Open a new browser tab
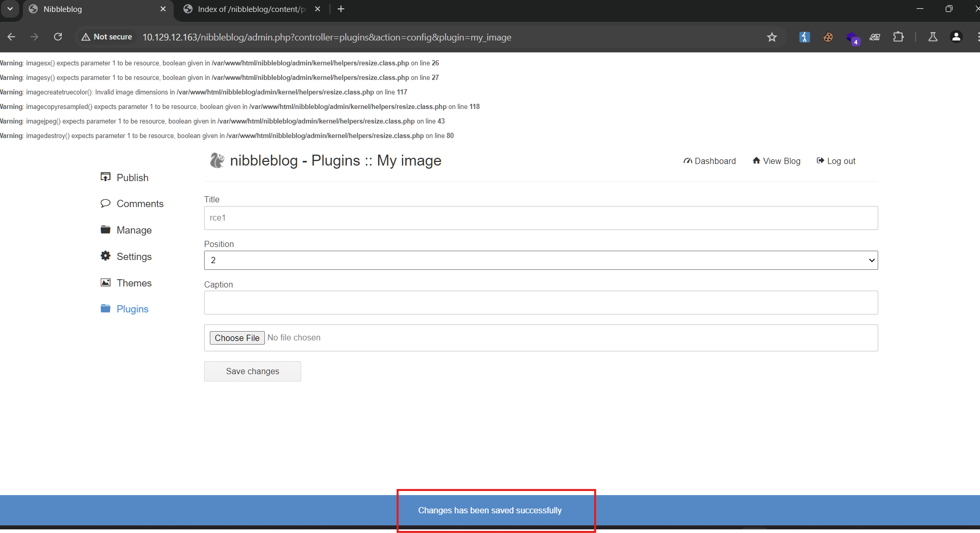This screenshot has width=980, height=533. click(341, 9)
